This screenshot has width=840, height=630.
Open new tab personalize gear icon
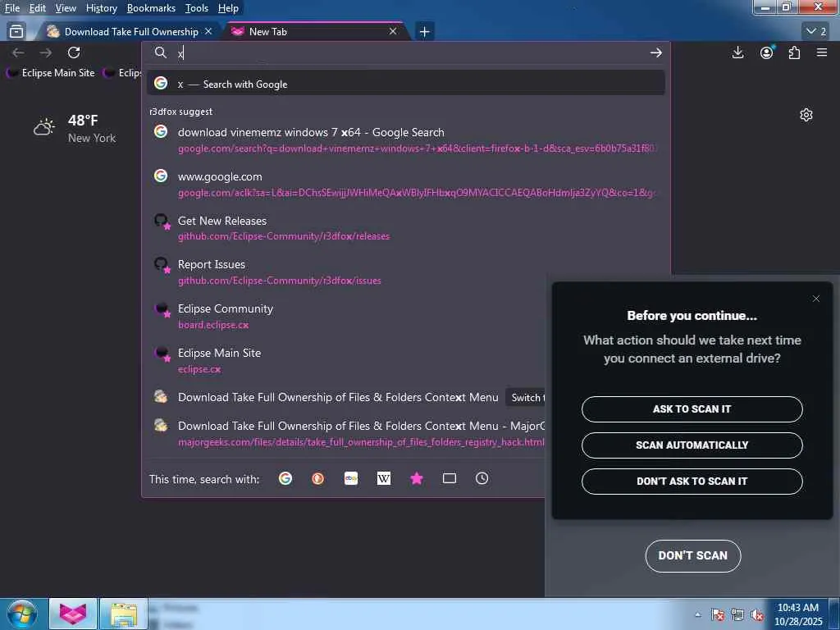pyautogui.click(x=806, y=115)
